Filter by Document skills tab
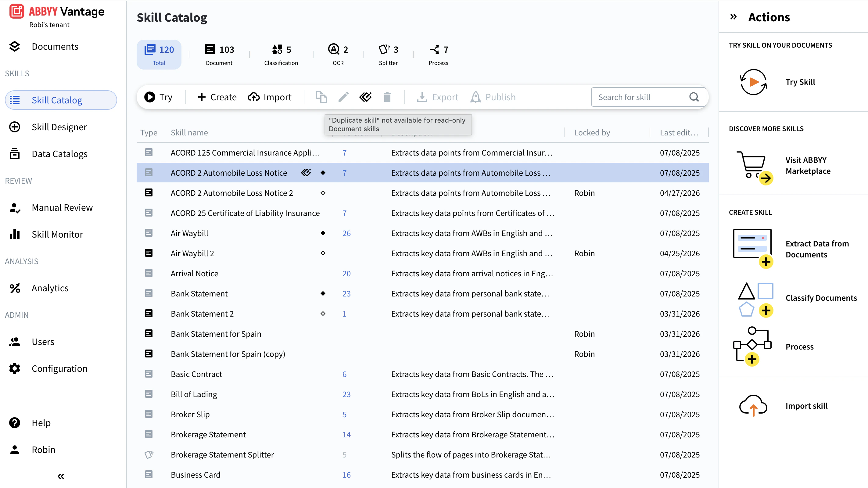868x488 pixels. point(219,55)
